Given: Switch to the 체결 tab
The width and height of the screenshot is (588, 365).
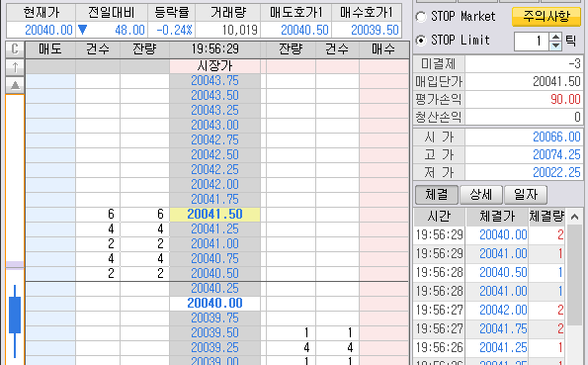Looking at the screenshot, I should point(437,195).
